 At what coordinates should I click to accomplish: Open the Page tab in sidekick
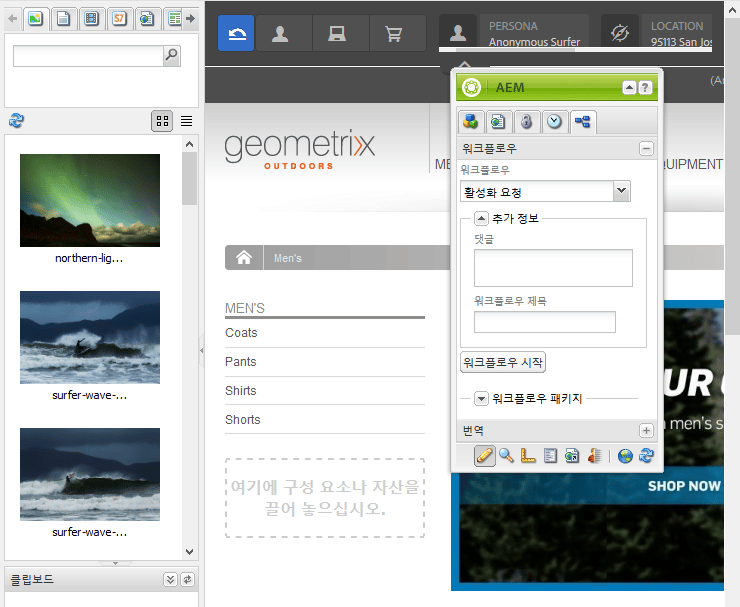point(498,122)
